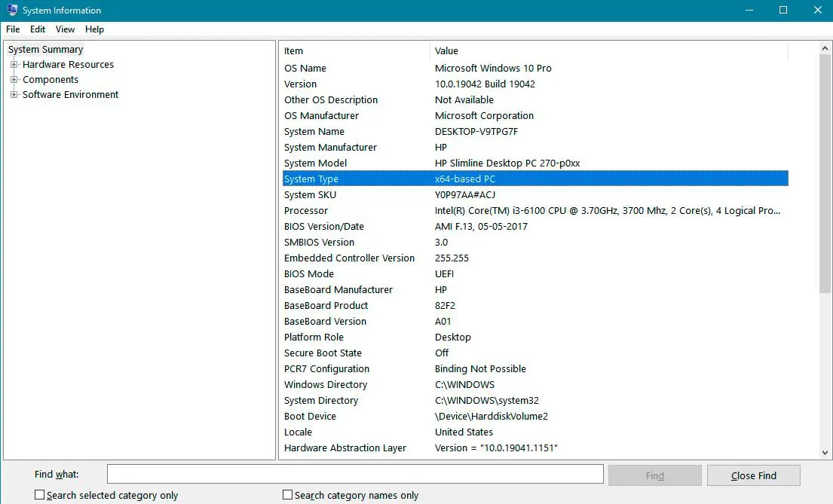Select the Locale row
The image size is (833, 504).
[535, 432]
